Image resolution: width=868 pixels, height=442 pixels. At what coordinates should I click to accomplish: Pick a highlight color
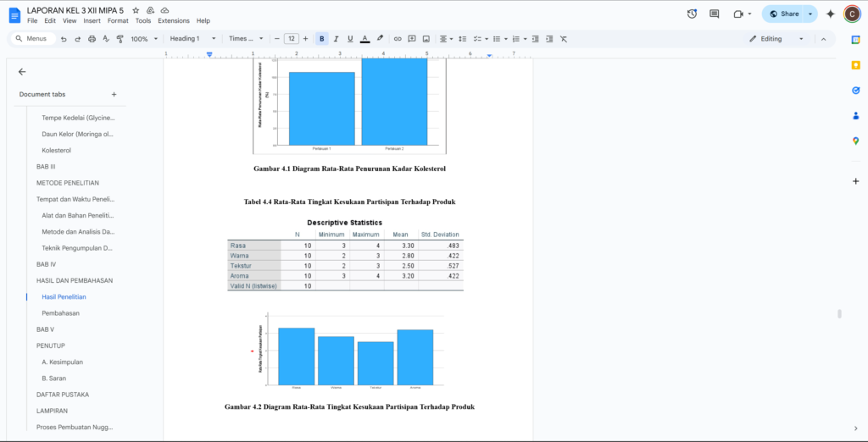[x=380, y=39]
